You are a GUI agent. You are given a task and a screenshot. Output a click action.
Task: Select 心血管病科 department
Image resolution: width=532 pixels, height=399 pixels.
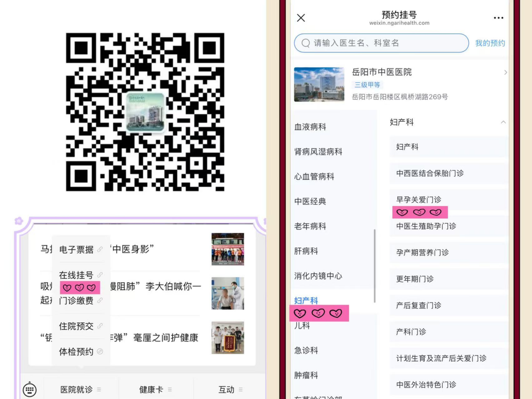[314, 176]
